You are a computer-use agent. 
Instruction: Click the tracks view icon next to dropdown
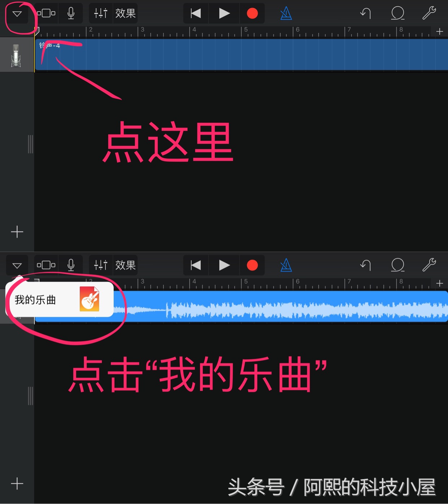(x=46, y=13)
